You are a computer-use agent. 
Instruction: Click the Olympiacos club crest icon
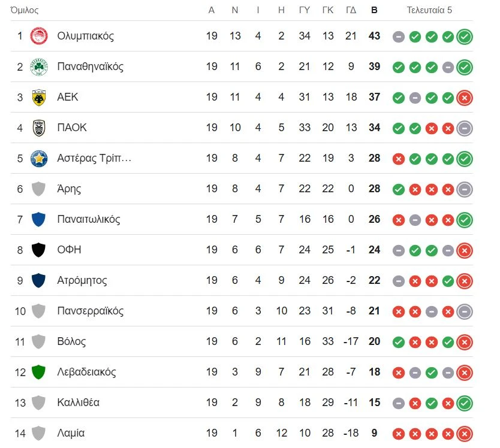tap(39, 36)
